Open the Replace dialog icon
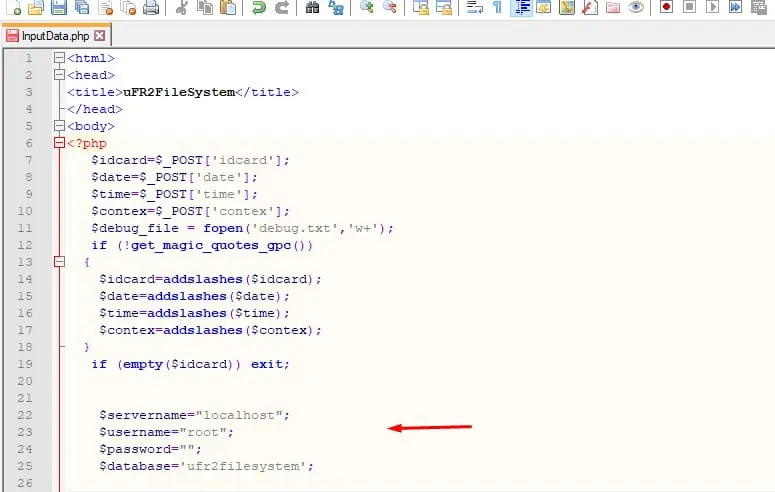Image resolution: width=775 pixels, height=492 pixels. pyautogui.click(x=336, y=7)
